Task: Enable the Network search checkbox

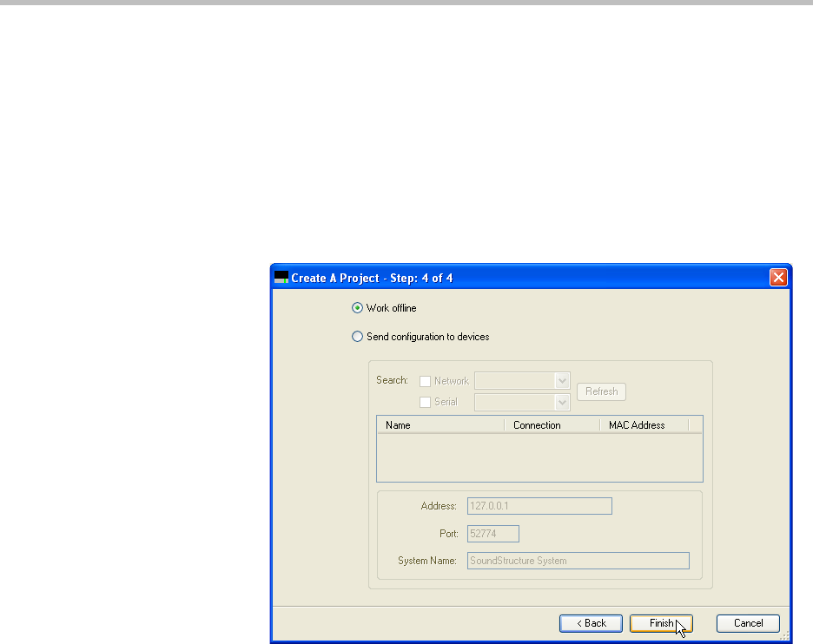Action: coord(425,381)
